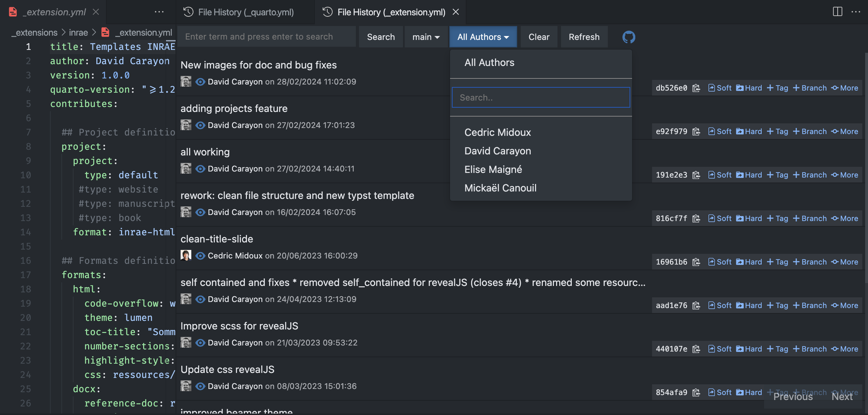
Task: Copy commit hash db526e0
Action: click(696, 88)
